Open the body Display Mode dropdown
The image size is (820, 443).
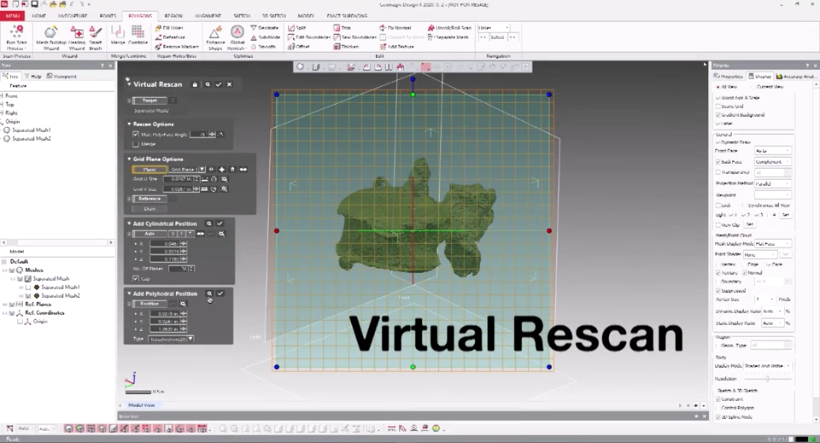pos(767,366)
